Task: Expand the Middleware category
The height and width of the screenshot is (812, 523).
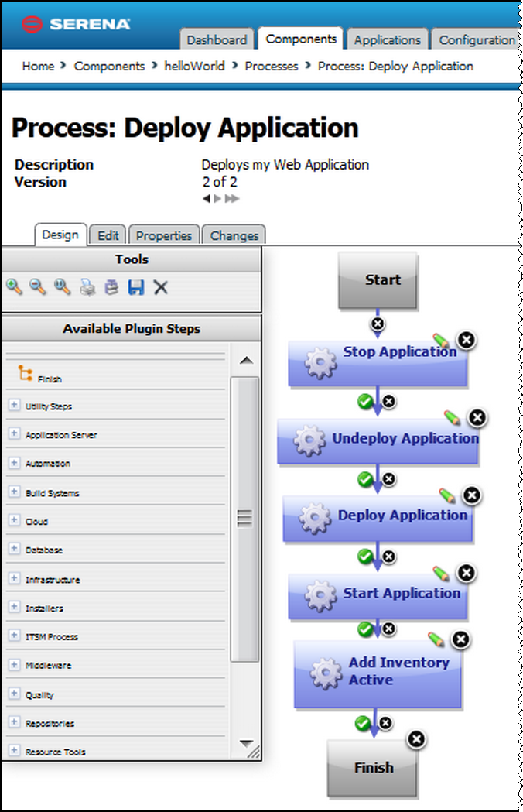Action: (15, 664)
